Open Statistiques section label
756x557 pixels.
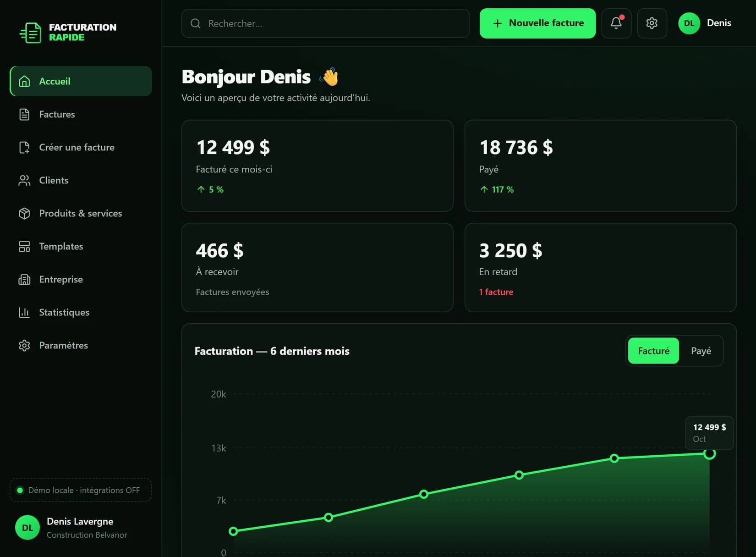pyautogui.click(x=64, y=312)
